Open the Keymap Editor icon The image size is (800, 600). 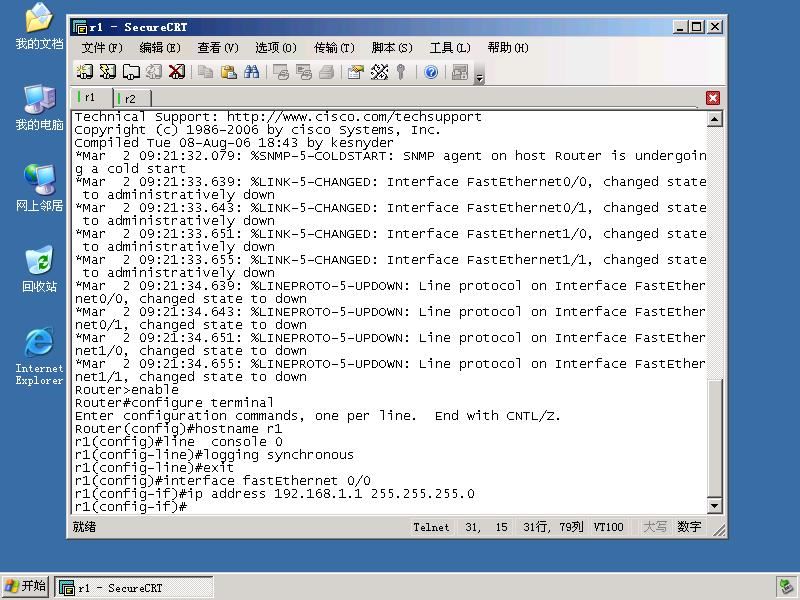coord(379,72)
